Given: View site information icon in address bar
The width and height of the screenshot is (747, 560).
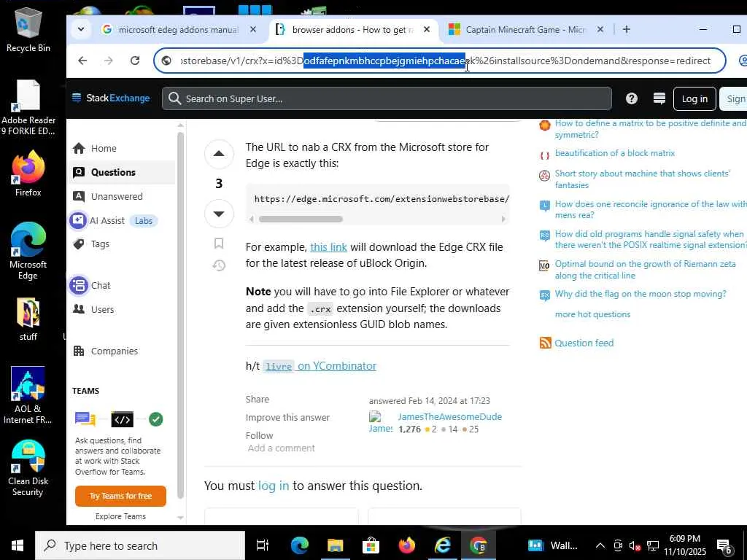Looking at the screenshot, I should 166,61.
